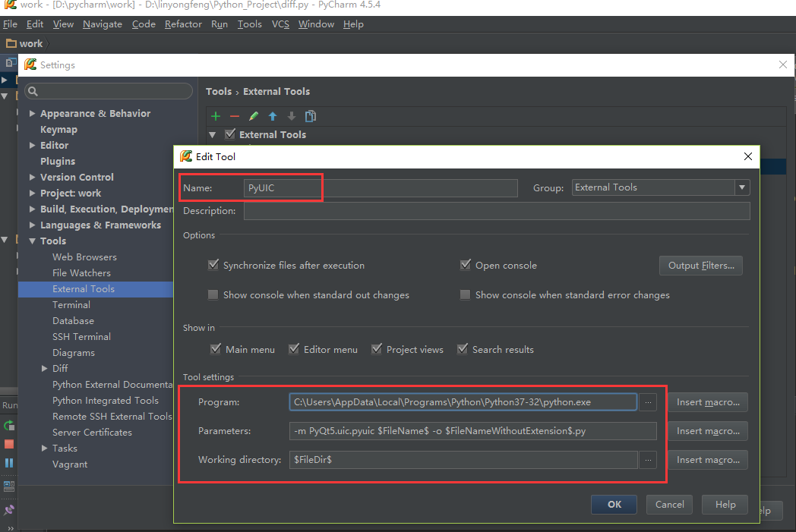Click the red stop icon in Run panel
This screenshot has width=796, height=532.
(9, 444)
